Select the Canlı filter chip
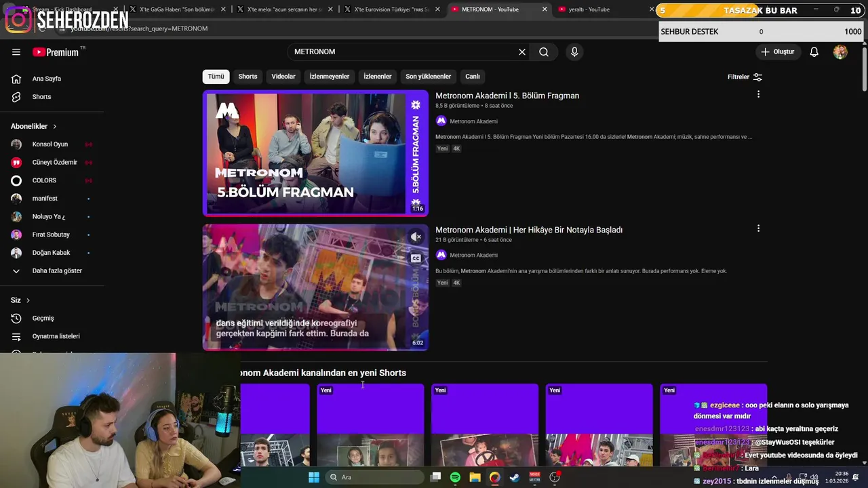 coord(473,77)
